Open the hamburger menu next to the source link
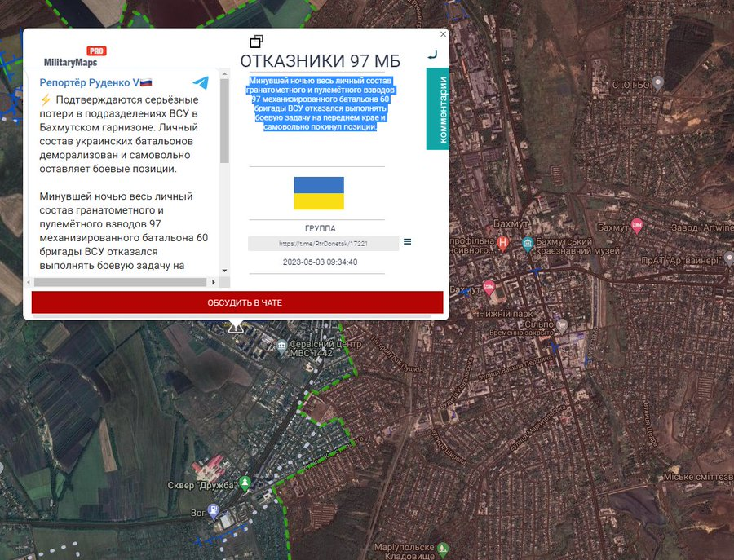 pyautogui.click(x=407, y=241)
